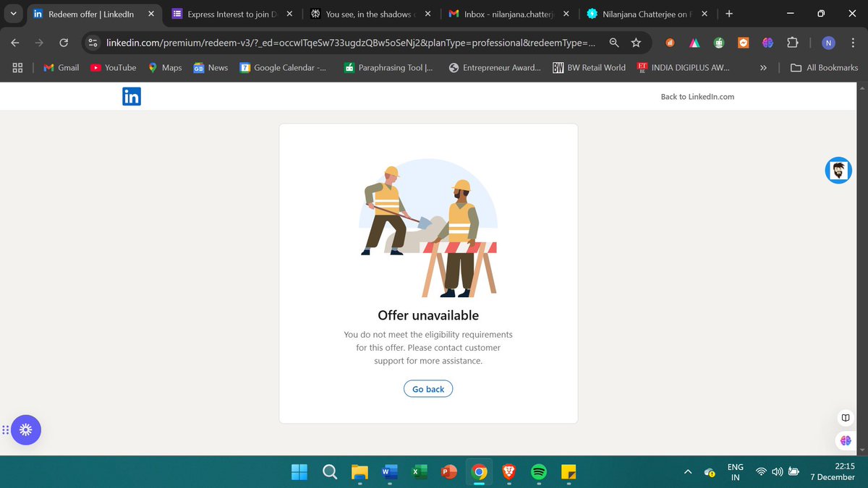Open the All Bookmarks folder
Viewport: 868px width, 488px height.
825,67
